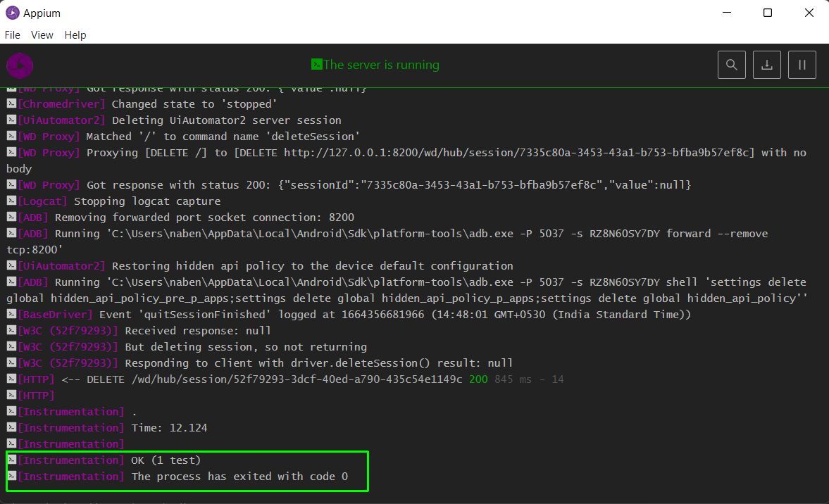
Task: Click 'But deleting session, so not returning'
Action: pos(246,347)
